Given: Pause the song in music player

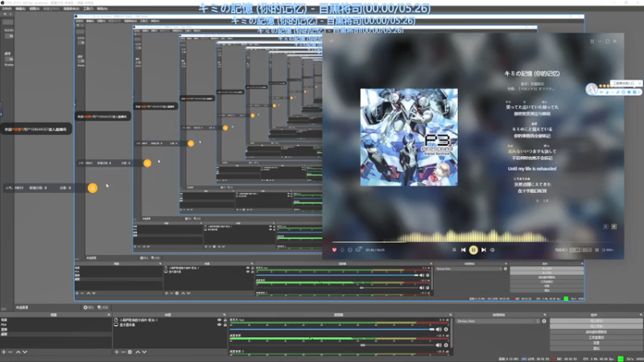Looking at the screenshot, I should click(473, 249).
